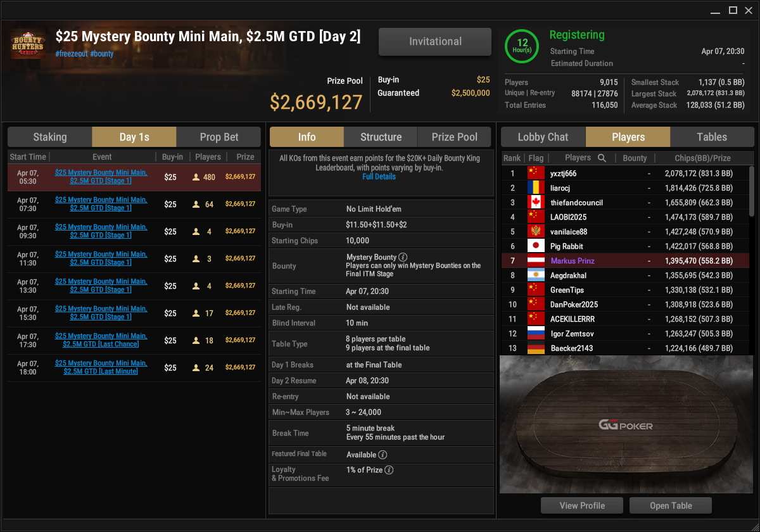Click the GGPoker table preview image
This screenshot has width=760, height=532.
coord(627,424)
